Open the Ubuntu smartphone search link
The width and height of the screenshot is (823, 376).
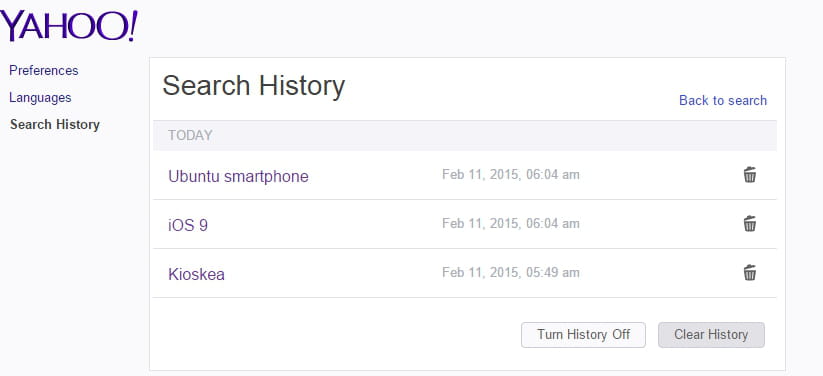[238, 176]
